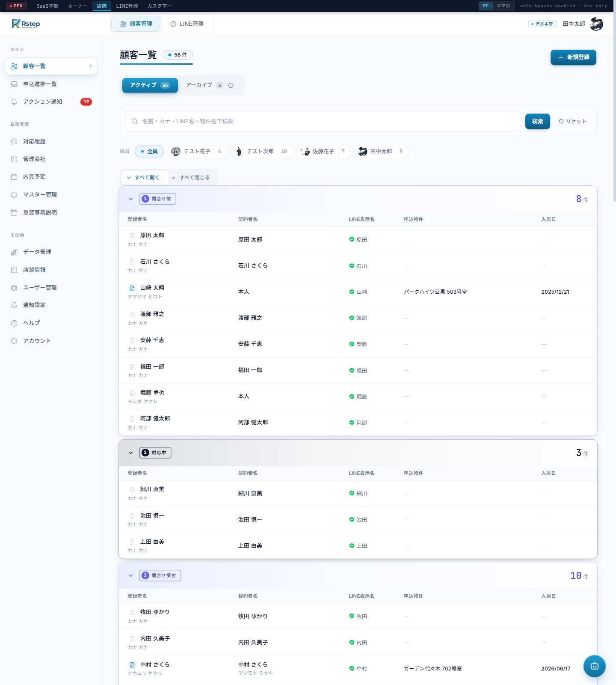Collapse all sections with すべて閉じる

191,178
